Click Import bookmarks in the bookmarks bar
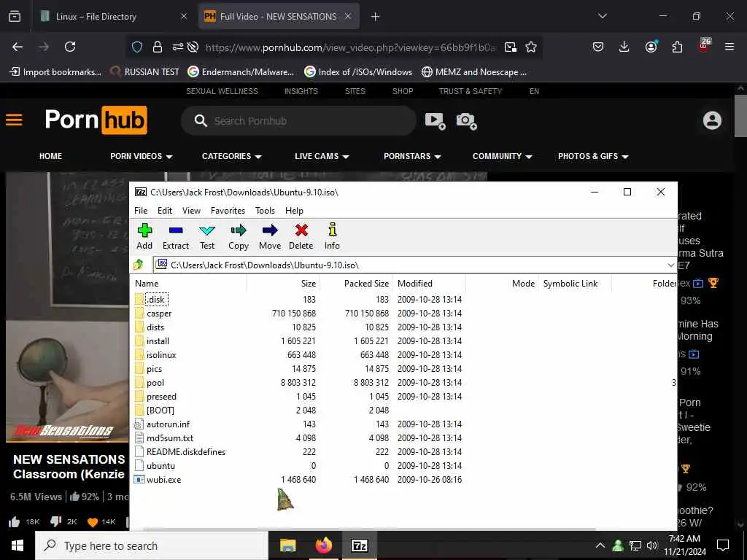This screenshot has width=747, height=560. click(55, 72)
